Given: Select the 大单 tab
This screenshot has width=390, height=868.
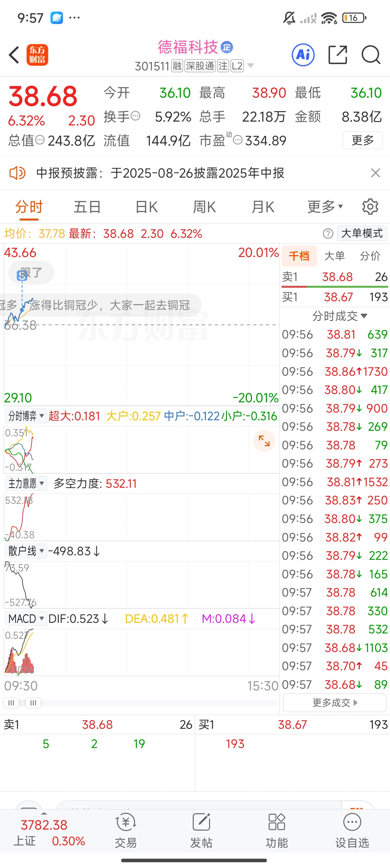Looking at the screenshot, I should (x=334, y=256).
